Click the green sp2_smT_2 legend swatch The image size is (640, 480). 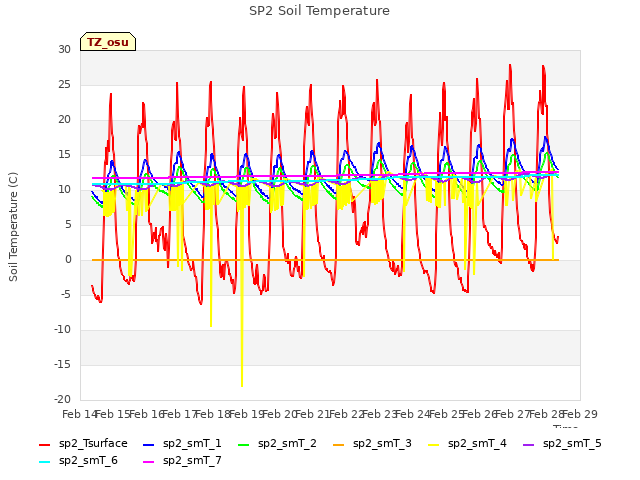click(x=243, y=444)
